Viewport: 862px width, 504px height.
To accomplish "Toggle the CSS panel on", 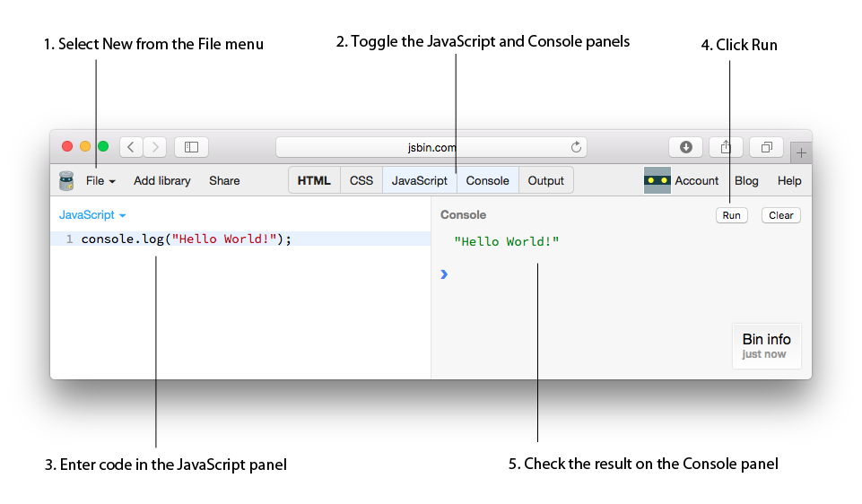I will click(x=361, y=180).
